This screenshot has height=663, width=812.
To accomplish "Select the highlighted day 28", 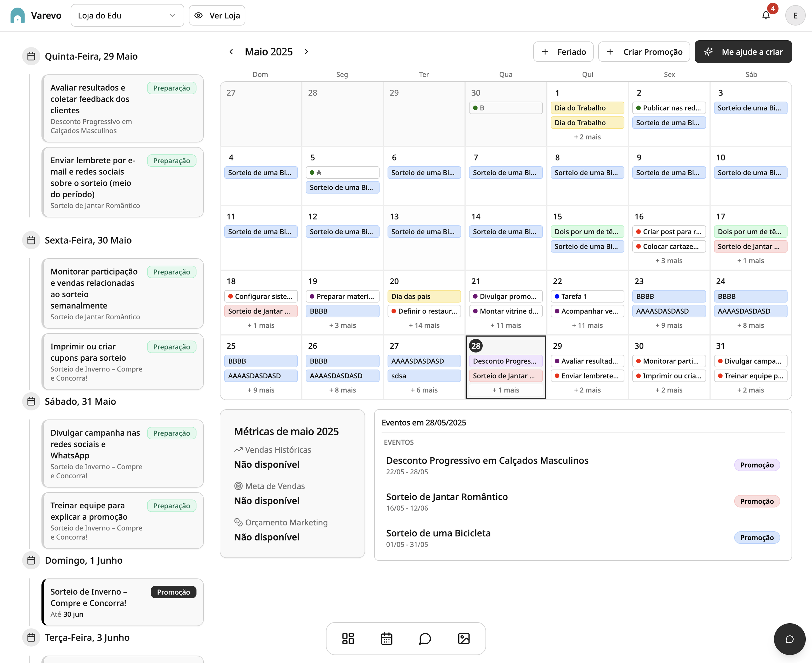I will pos(476,346).
